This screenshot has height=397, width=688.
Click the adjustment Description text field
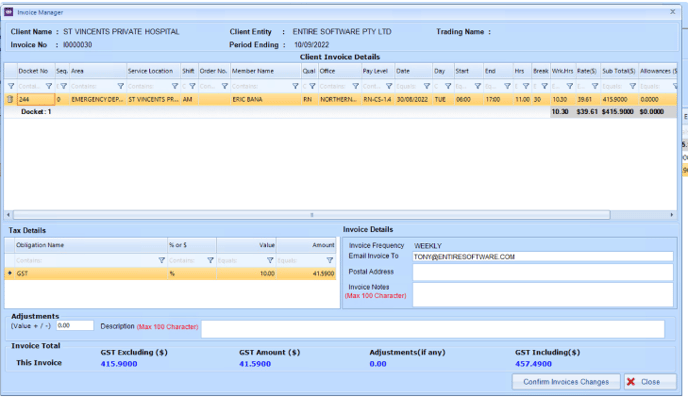pyautogui.click(x=433, y=329)
